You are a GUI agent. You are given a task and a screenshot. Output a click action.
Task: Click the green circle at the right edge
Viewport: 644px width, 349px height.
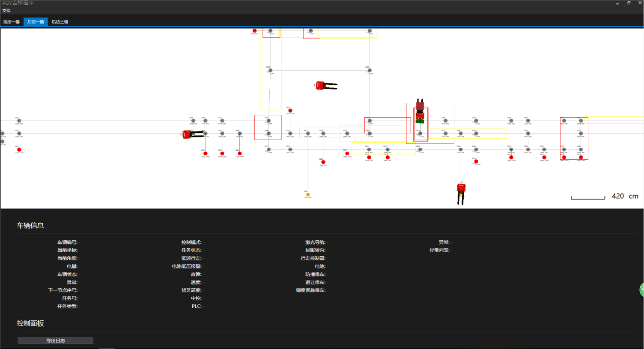point(642,290)
